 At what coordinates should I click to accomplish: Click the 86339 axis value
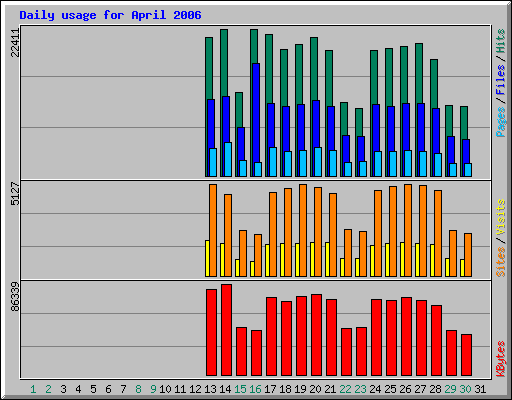click(x=15, y=297)
